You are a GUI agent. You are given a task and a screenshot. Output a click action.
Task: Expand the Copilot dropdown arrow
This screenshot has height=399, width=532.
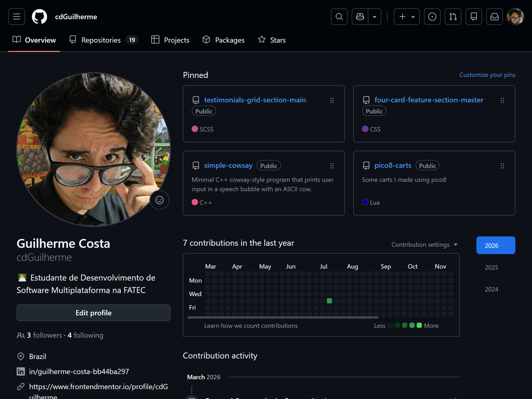(x=375, y=17)
